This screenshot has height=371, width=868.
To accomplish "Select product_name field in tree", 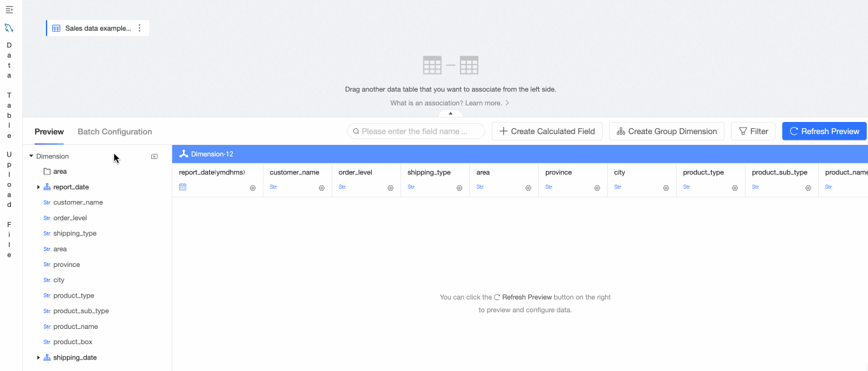I will 75,326.
